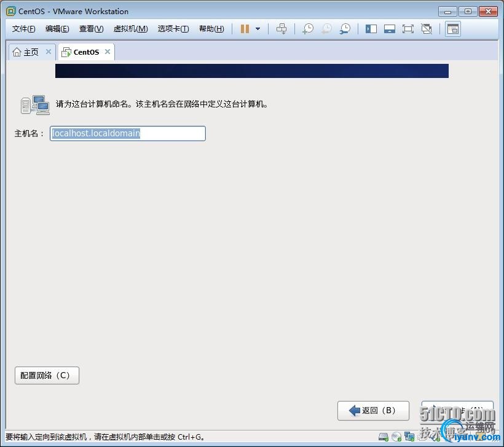Screen dimensions: 504x447
Task: Click the CD/DVD status bar icon
Action: pos(396,437)
